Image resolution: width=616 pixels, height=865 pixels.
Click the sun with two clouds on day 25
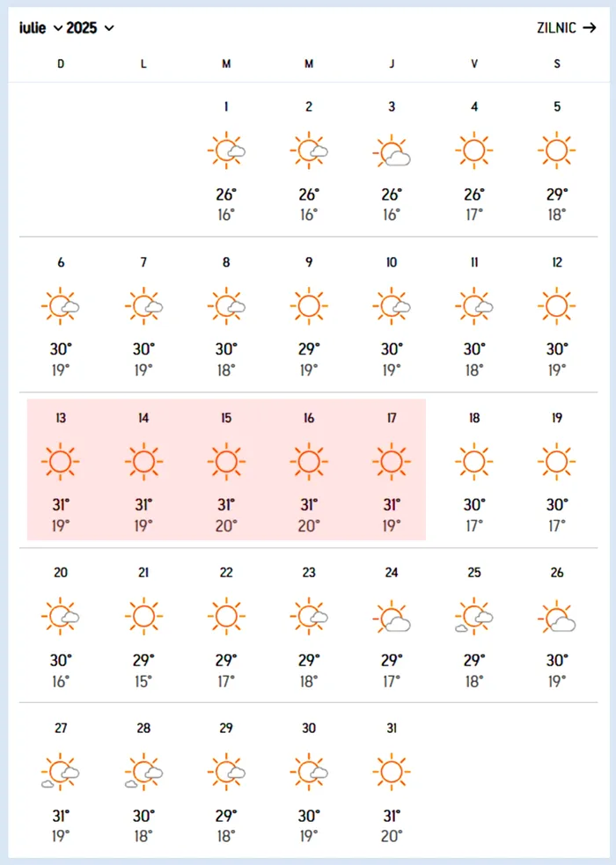[473, 616]
